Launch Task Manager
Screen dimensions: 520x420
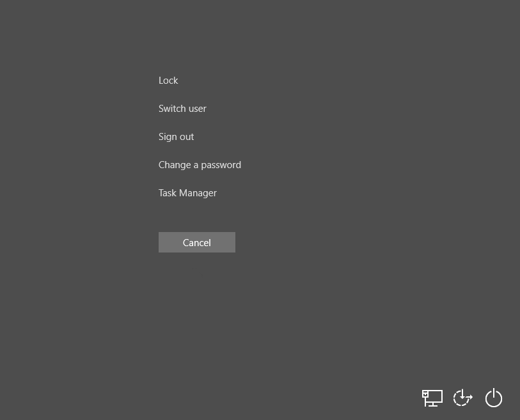pyautogui.click(x=187, y=193)
